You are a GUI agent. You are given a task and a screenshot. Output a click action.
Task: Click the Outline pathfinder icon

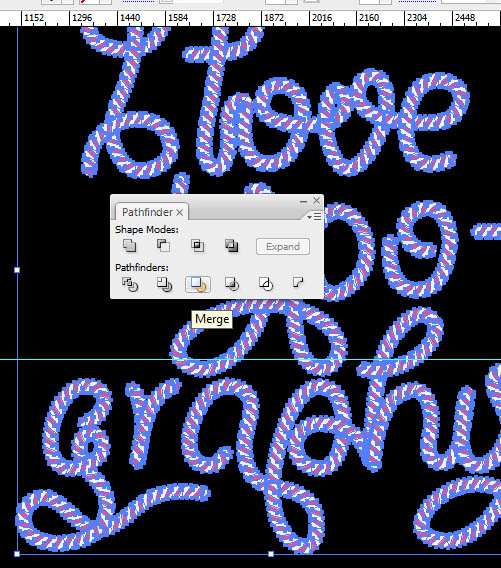point(266,284)
